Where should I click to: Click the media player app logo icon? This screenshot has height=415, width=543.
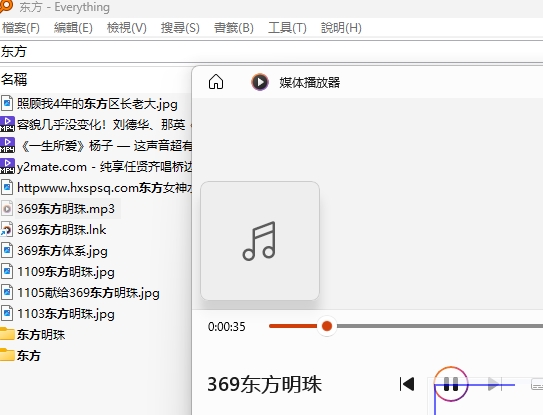point(260,82)
